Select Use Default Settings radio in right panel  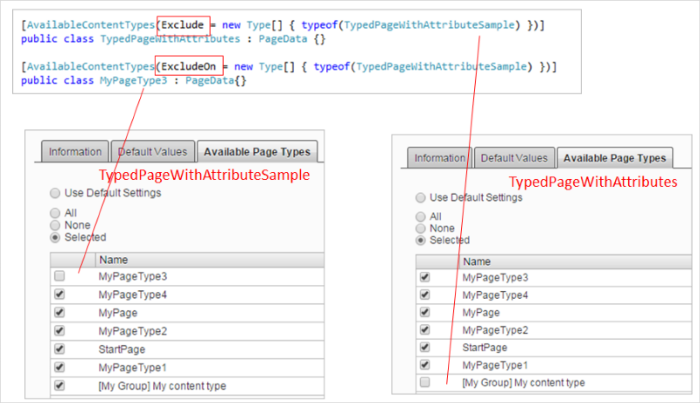click(420, 198)
